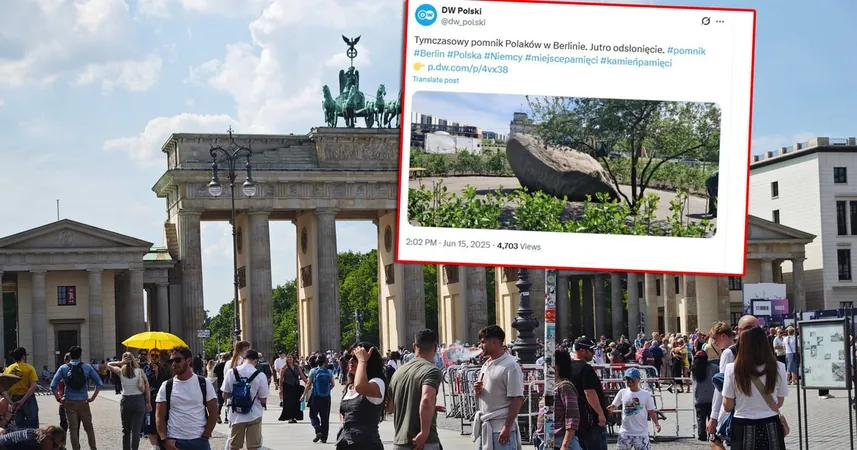Open the #miejscepamięci hashtag
This screenshot has width=857, height=450.
(561, 59)
